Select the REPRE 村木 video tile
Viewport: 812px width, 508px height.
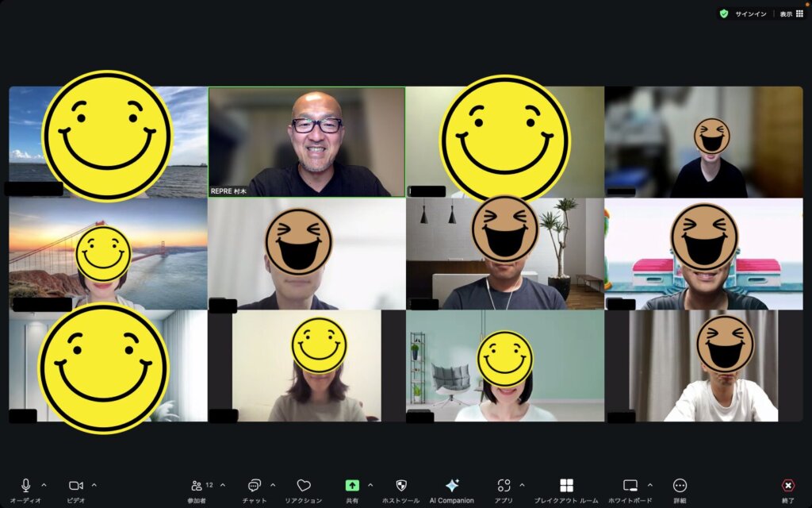307,142
